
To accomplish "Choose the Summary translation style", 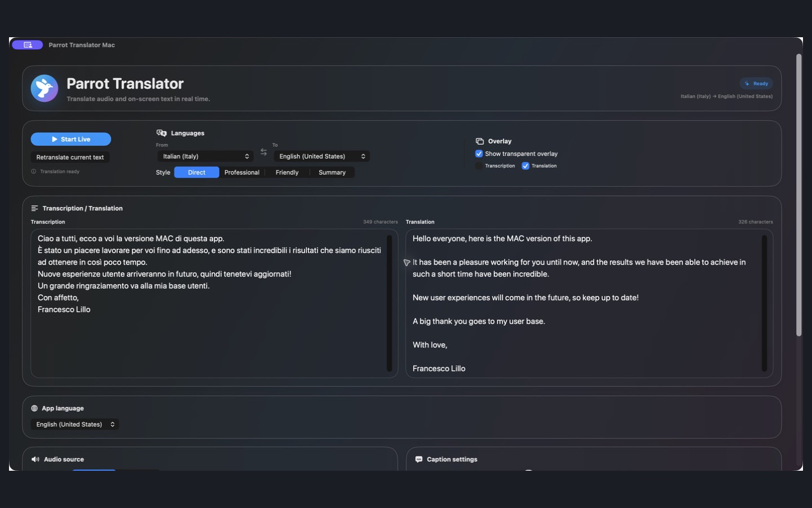I will pyautogui.click(x=332, y=173).
